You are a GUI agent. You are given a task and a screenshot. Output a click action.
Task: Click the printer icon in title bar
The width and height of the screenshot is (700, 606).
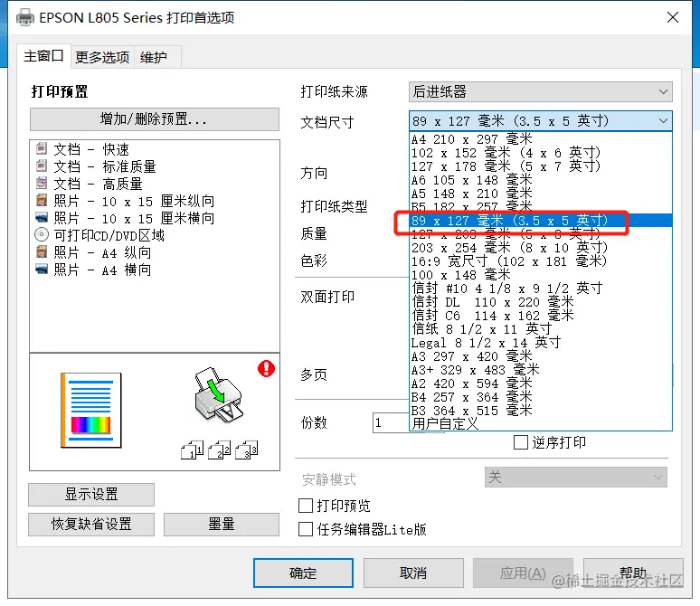(x=25, y=18)
